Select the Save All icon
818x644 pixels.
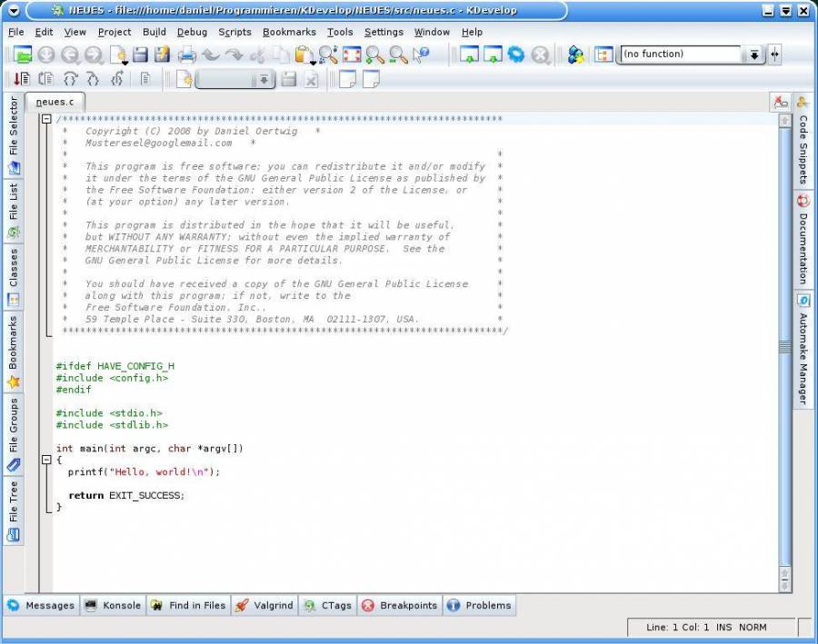click(161, 54)
